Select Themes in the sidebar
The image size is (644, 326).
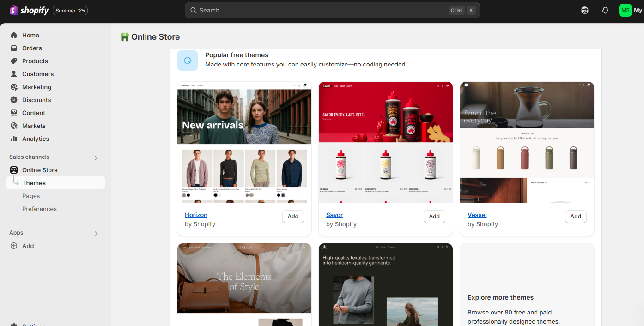55,183
